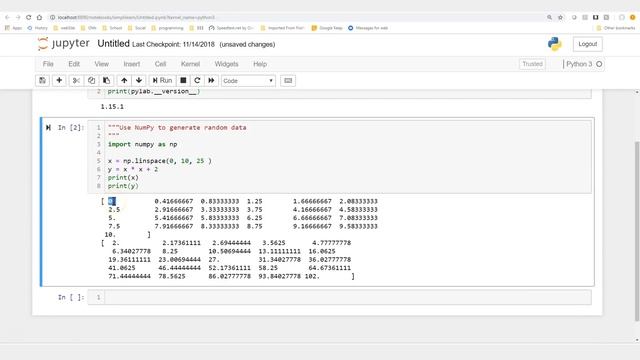Click the Jupyter logo
Image resolution: width=640 pixels, height=360 pixels.
coord(63,44)
